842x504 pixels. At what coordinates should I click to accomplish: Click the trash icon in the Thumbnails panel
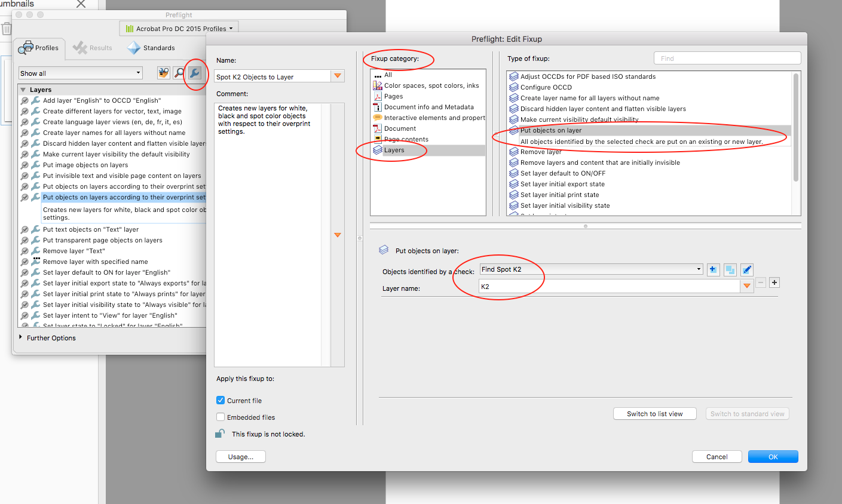point(7,28)
